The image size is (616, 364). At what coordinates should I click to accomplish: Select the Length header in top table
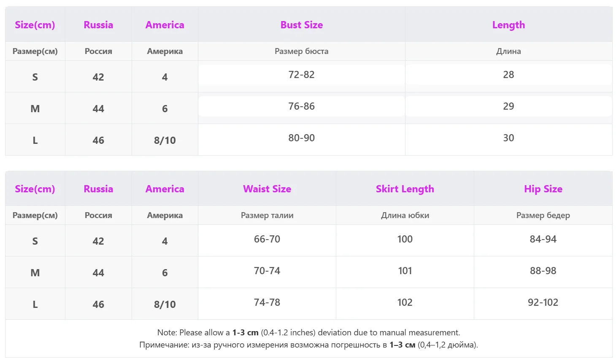pyautogui.click(x=508, y=25)
